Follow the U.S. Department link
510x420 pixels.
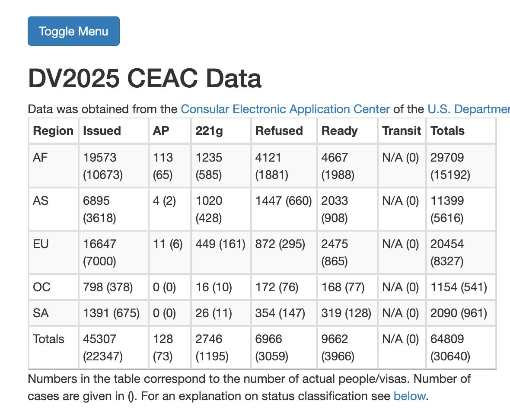(469, 109)
